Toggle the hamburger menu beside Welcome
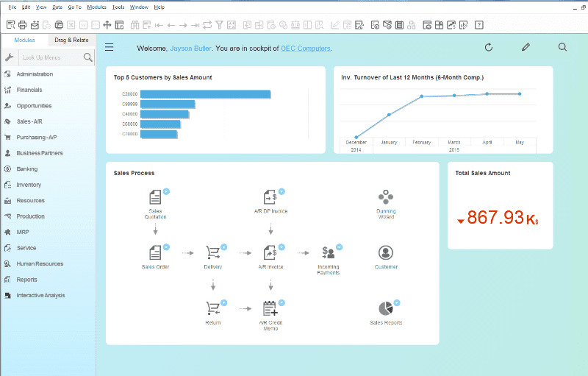 (x=109, y=48)
